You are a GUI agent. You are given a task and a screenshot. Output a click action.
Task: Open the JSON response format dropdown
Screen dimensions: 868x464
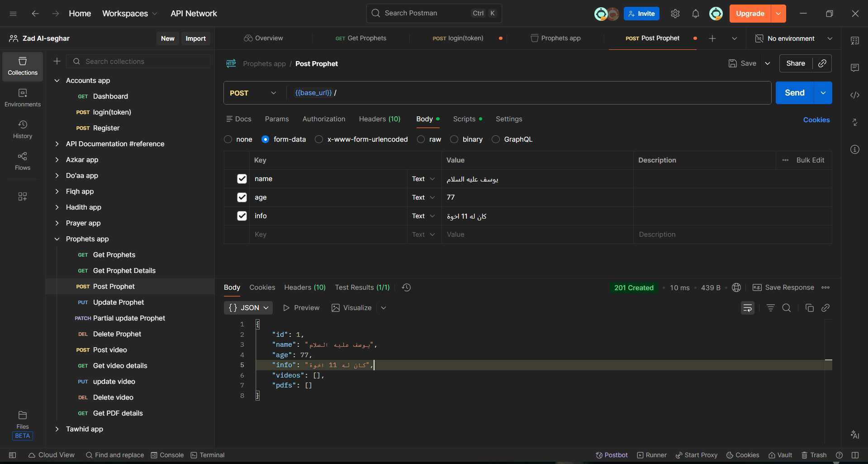tap(248, 308)
